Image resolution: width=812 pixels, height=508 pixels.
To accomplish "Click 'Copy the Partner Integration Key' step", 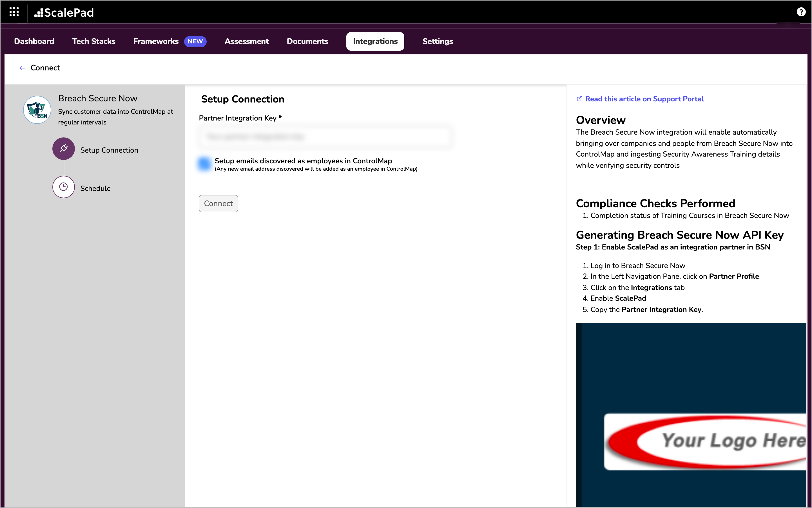I will click(x=646, y=309).
